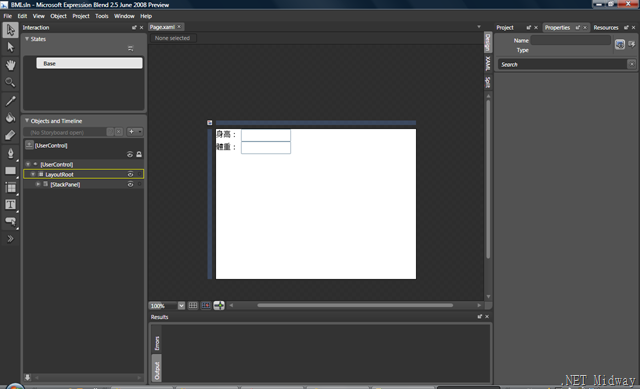
Task: Select the Button control tool
Action: [10, 221]
